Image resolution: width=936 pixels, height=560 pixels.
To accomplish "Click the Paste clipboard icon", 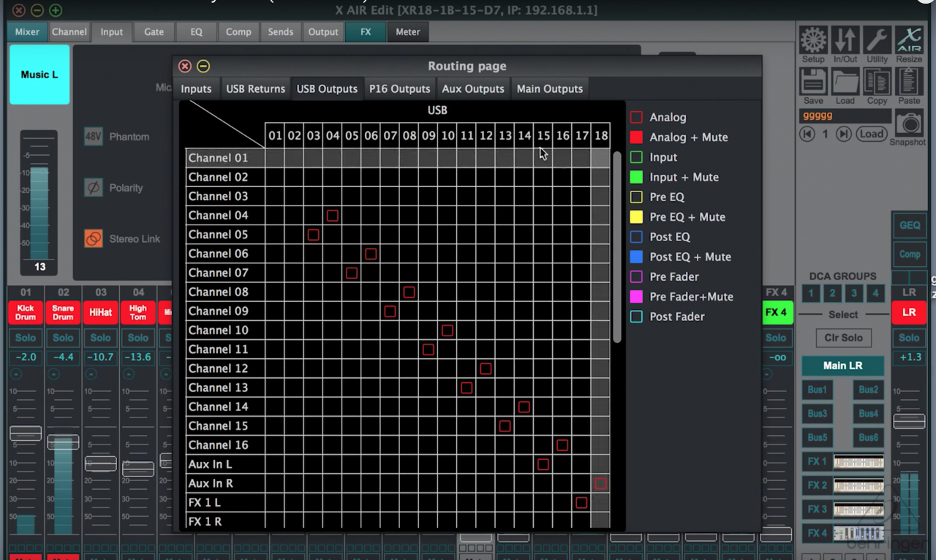I will coord(909,82).
